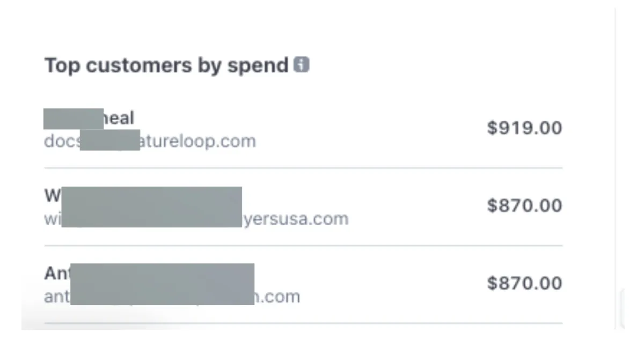Click the divider line below the atureloop.com row
The height and width of the screenshot is (362, 644).
pyautogui.click(x=303, y=168)
